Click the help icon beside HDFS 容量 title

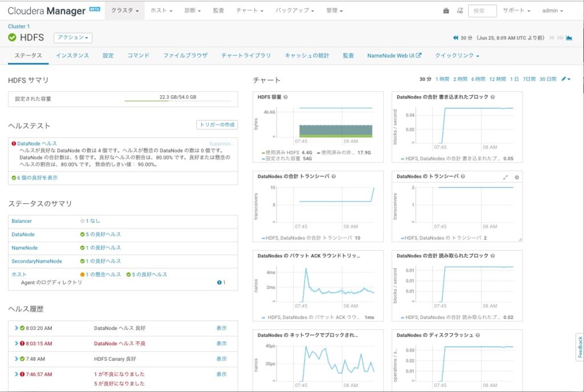286,97
